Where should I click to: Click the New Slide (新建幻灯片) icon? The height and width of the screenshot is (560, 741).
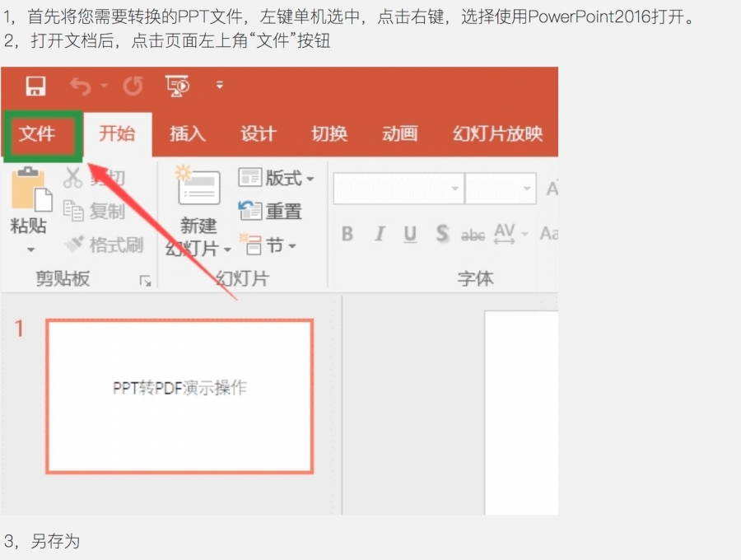tap(199, 189)
